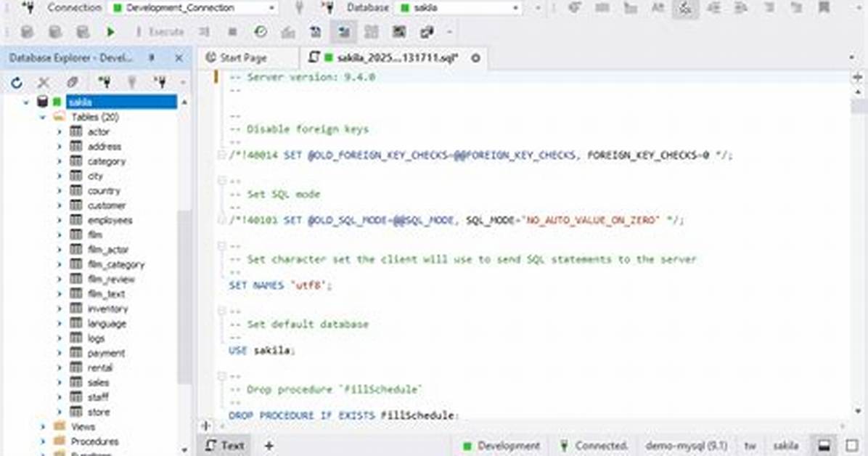Expand the customer table node
The image size is (868, 456).
tap(60, 205)
